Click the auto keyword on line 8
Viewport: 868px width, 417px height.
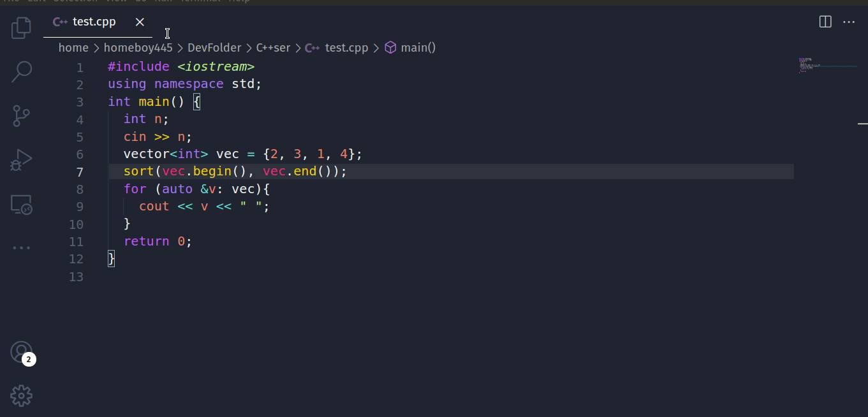coord(177,189)
